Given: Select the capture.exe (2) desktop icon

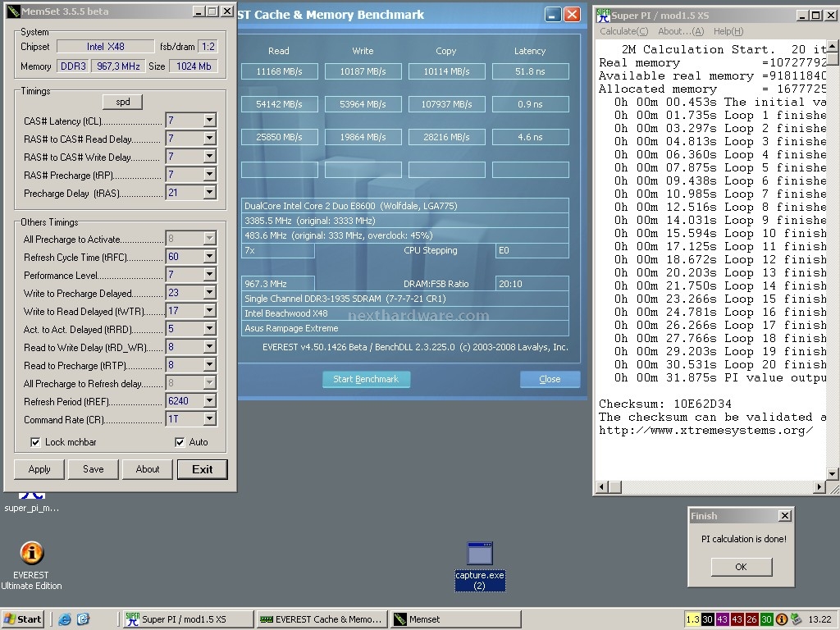Looking at the screenshot, I should click(x=479, y=567).
